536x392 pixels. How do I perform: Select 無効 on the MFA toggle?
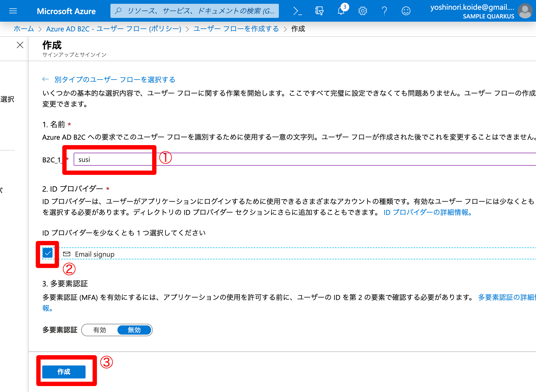(x=134, y=330)
